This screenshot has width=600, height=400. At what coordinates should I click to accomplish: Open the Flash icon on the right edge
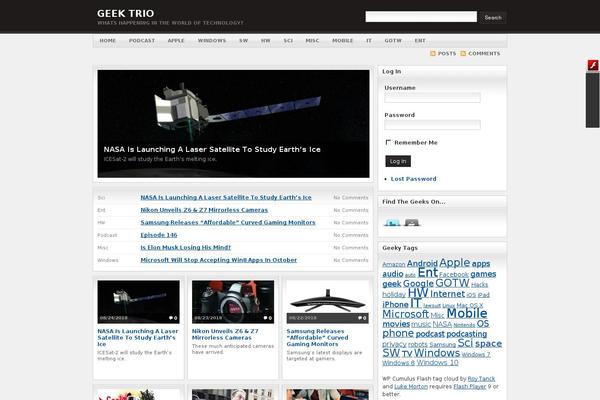tap(593, 65)
